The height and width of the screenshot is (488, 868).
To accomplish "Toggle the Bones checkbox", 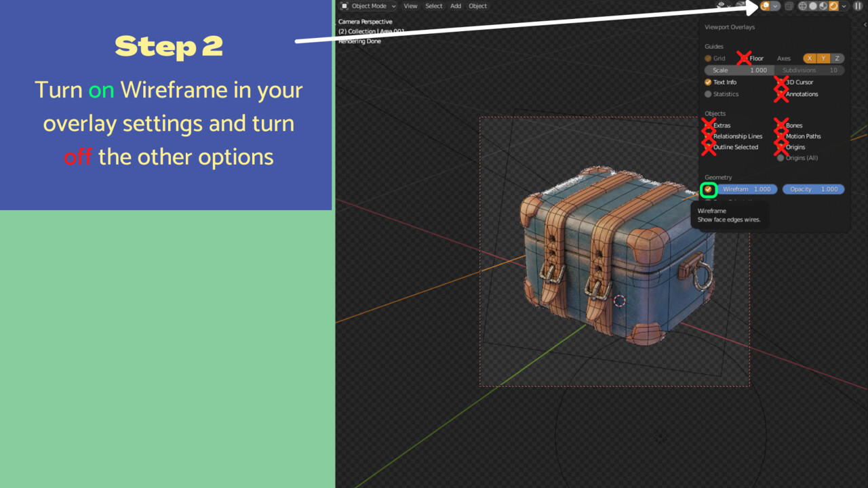I will pyautogui.click(x=781, y=125).
